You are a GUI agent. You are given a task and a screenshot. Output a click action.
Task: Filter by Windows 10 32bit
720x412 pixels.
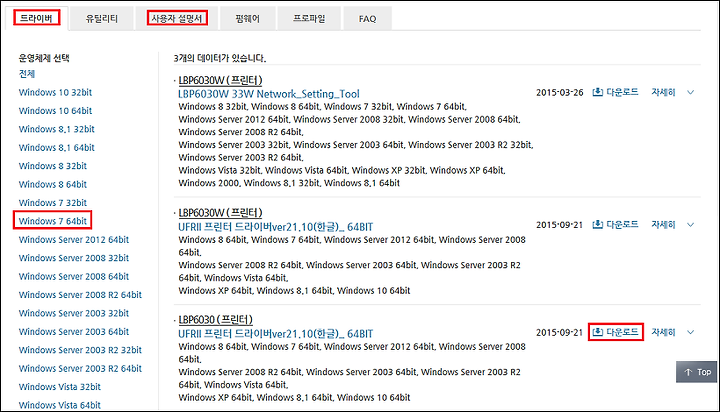55,92
